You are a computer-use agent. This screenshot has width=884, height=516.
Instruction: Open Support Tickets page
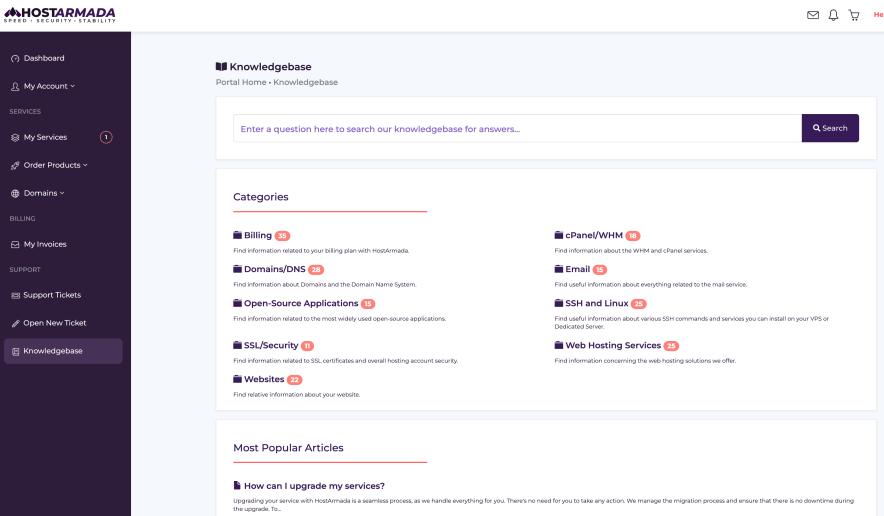(52, 295)
